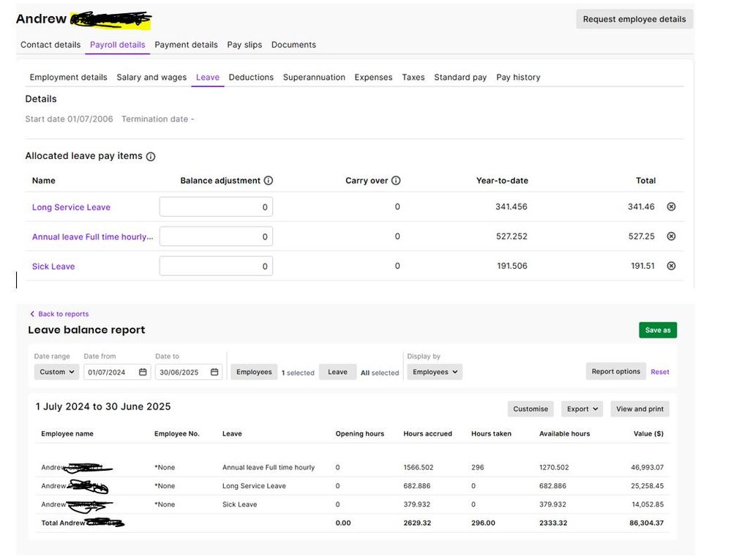Click the green Save as button
This screenshot has width=731, height=560.
pyautogui.click(x=657, y=330)
